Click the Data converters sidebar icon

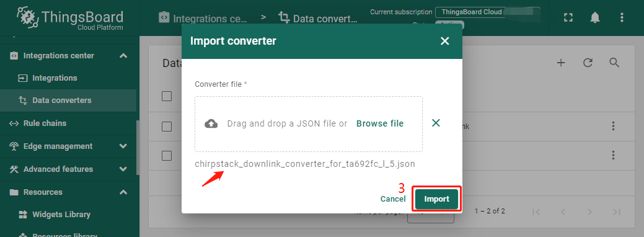(x=23, y=101)
